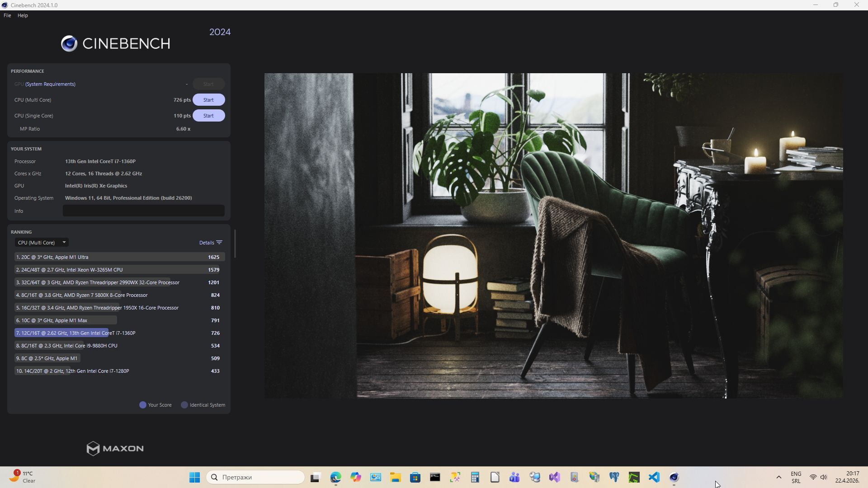This screenshot has height=488, width=868.
Task: Click the Cinebench taskbar icon
Action: [674, 477]
